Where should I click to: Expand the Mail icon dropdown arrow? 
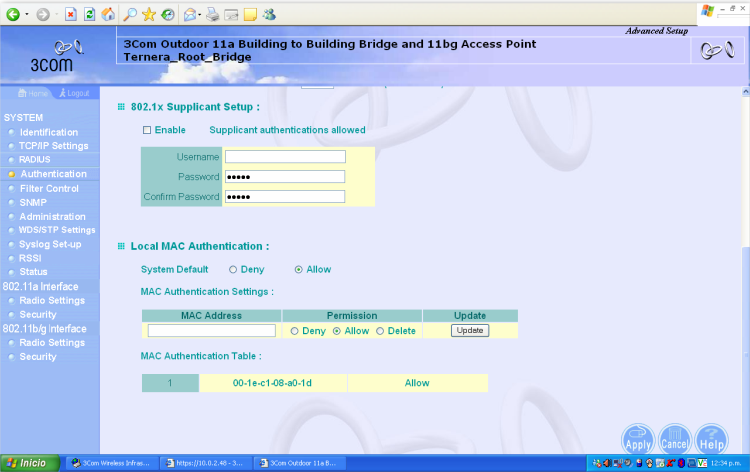pyautogui.click(x=200, y=15)
